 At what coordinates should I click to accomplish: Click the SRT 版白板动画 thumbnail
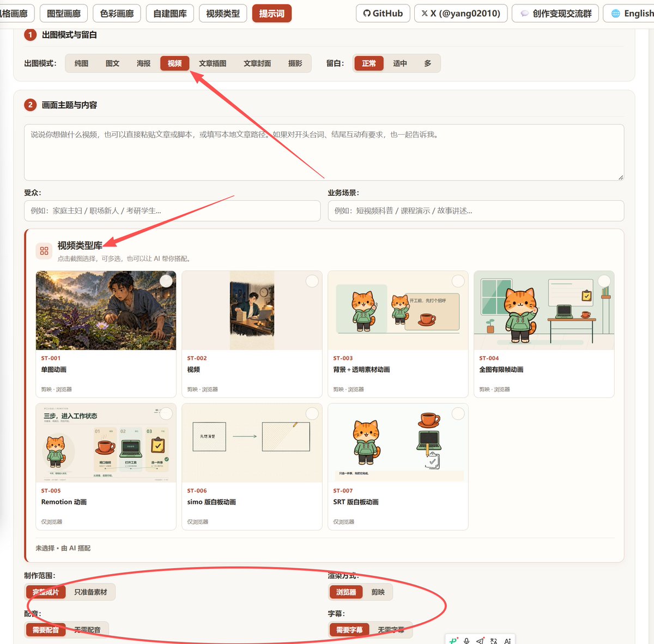398,443
